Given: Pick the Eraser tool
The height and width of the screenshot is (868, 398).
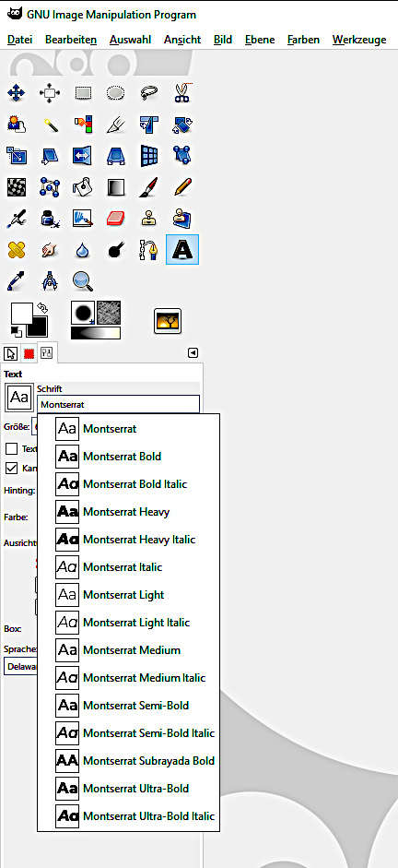Looking at the screenshot, I should [x=115, y=219].
